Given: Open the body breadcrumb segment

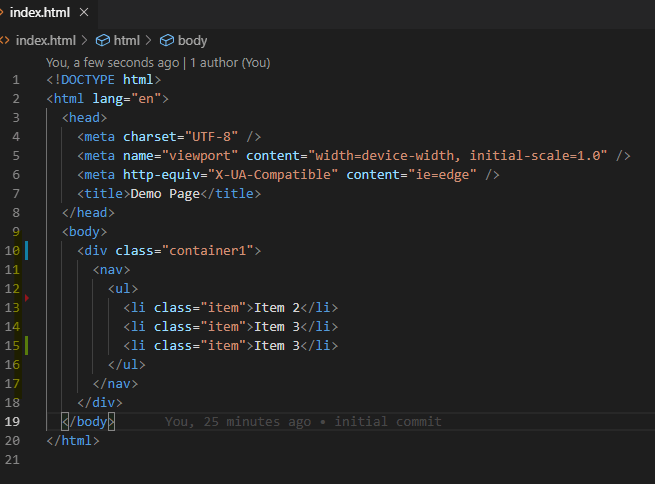Looking at the screenshot, I should point(192,41).
